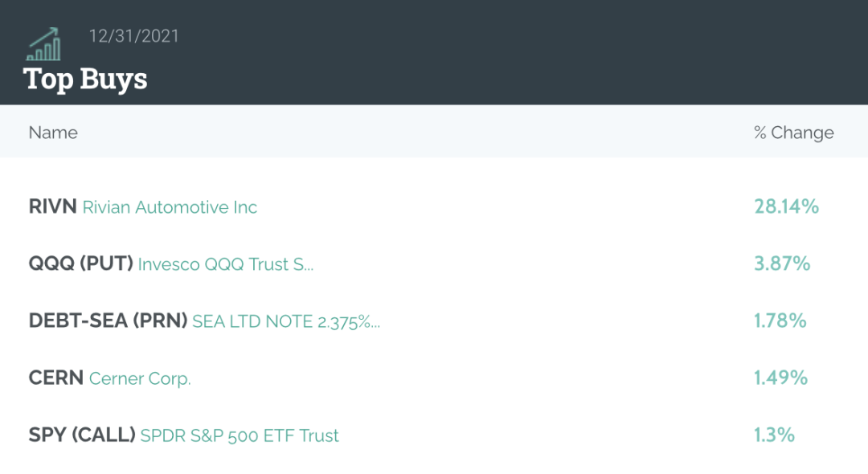Open the SPY (CALL) ticker
This screenshot has width=868, height=474.
(x=81, y=435)
